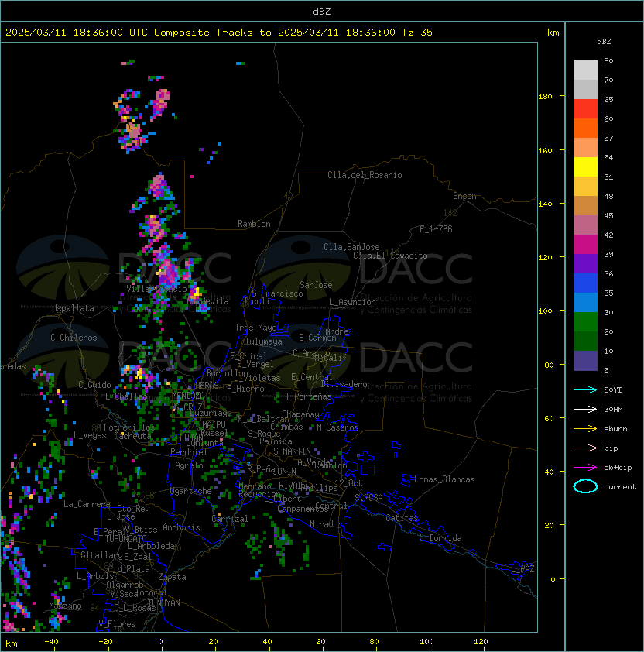Viewport: 644px width, 652px height.
Task: Click the 'Ugarteche' map label
Action: coord(191,491)
